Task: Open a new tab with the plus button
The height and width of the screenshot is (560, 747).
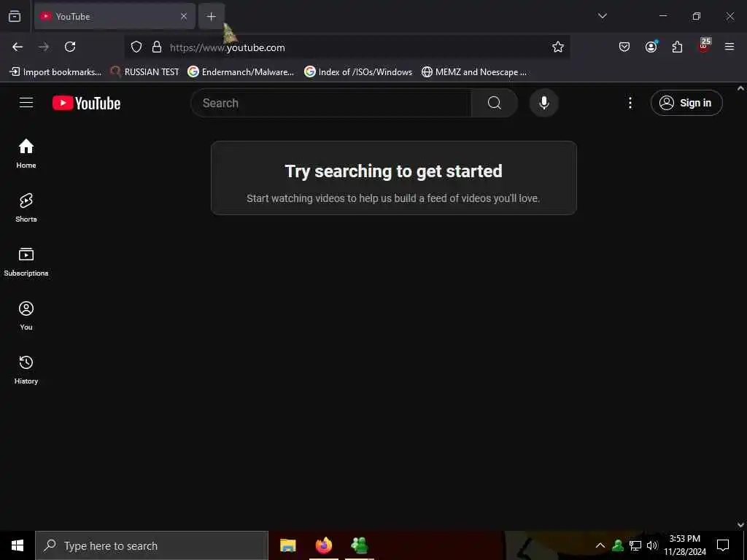Action: tap(212, 16)
